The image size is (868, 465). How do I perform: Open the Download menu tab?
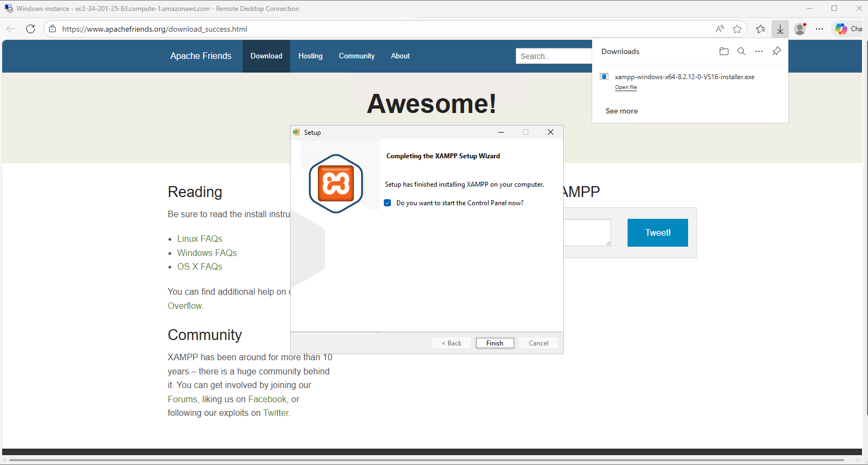point(266,56)
